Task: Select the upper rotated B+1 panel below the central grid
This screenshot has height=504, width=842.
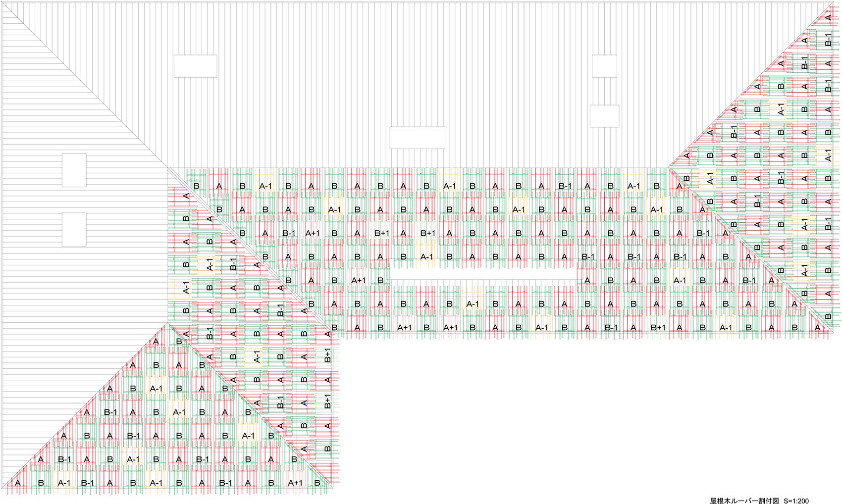Action: click(327, 356)
